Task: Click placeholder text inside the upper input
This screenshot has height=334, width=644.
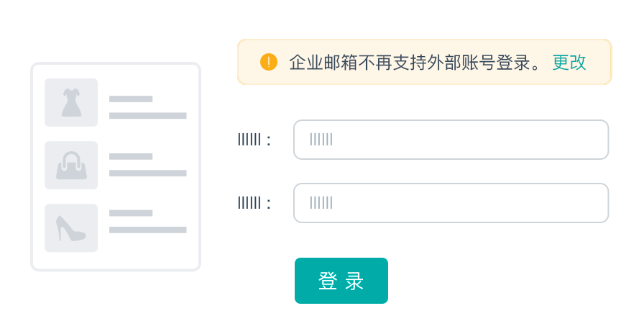Action: 321,140
